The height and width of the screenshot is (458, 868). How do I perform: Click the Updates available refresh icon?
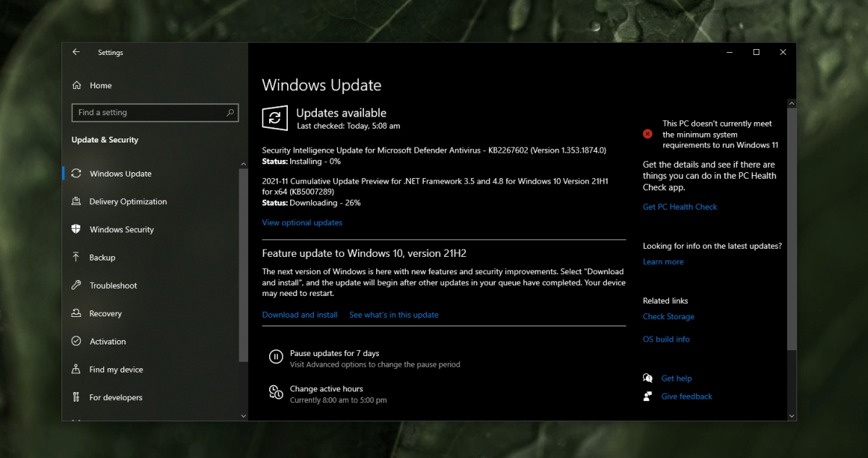point(275,119)
